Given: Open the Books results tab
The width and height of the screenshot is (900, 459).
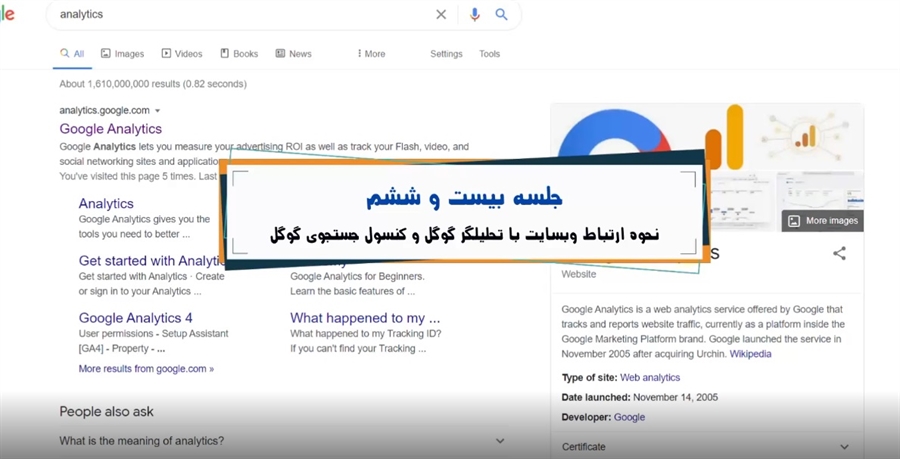Looking at the screenshot, I should click(x=239, y=53).
